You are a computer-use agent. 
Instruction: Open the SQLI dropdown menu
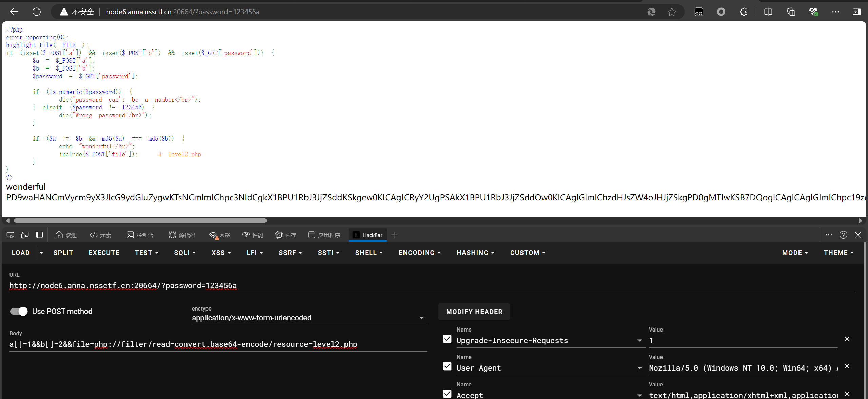point(185,253)
